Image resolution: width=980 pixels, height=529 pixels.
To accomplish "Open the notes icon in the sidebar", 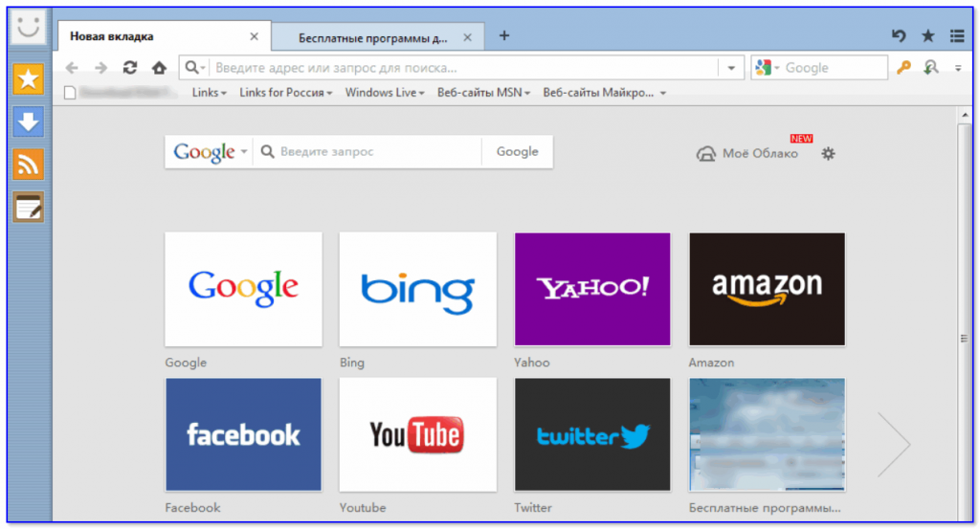I will pos(29,206).
